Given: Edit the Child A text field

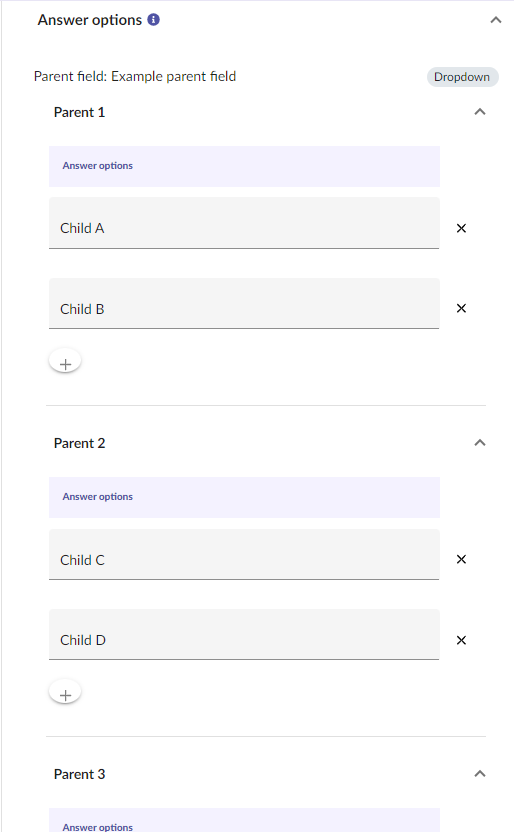Looking at the screenshot, I should click(244, 223).
